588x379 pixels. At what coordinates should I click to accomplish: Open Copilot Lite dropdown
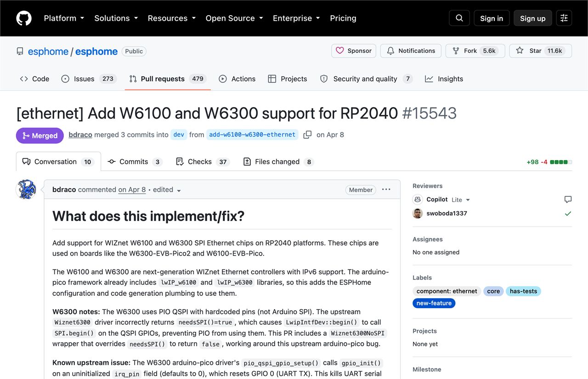pyautogui.click(x=461, y=200)
